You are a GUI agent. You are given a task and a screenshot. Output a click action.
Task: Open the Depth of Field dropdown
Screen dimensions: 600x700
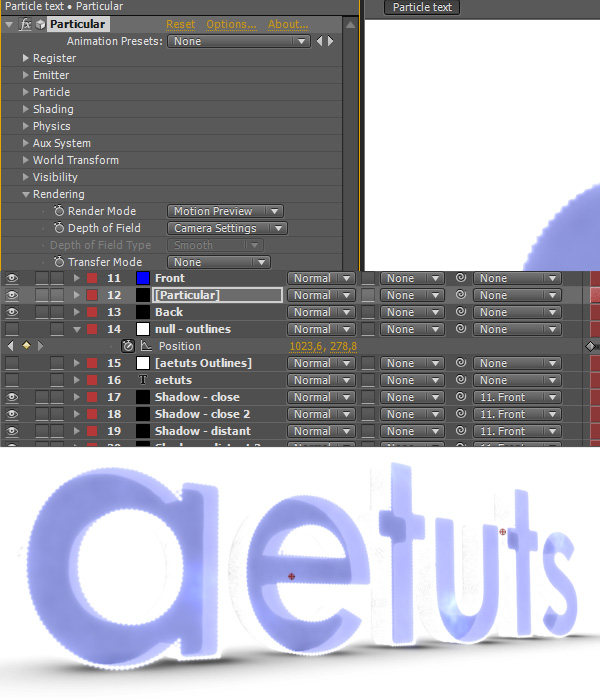pos(227,228)
